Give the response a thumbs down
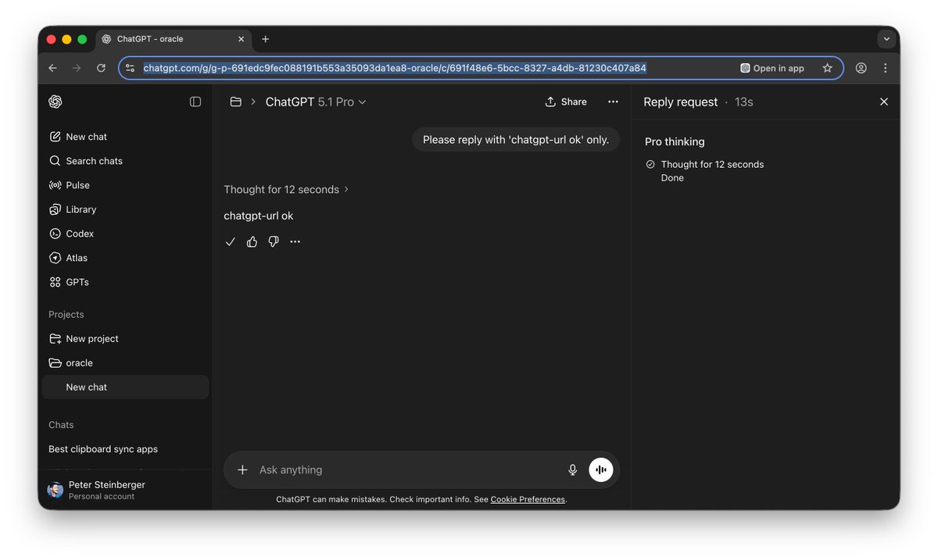This screenshot has height=560, width=938. point(274,242)
